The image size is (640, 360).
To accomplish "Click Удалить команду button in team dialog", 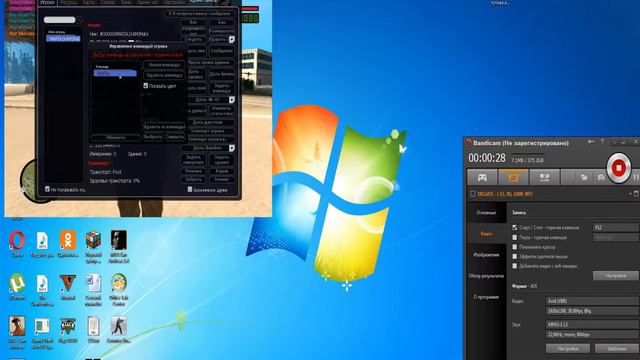I will (164, 75).
